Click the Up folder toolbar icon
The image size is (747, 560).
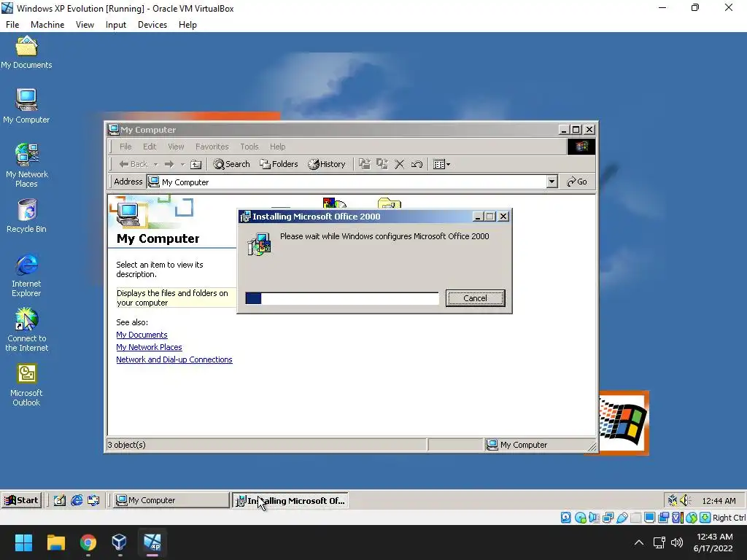[x=196, y=164]
